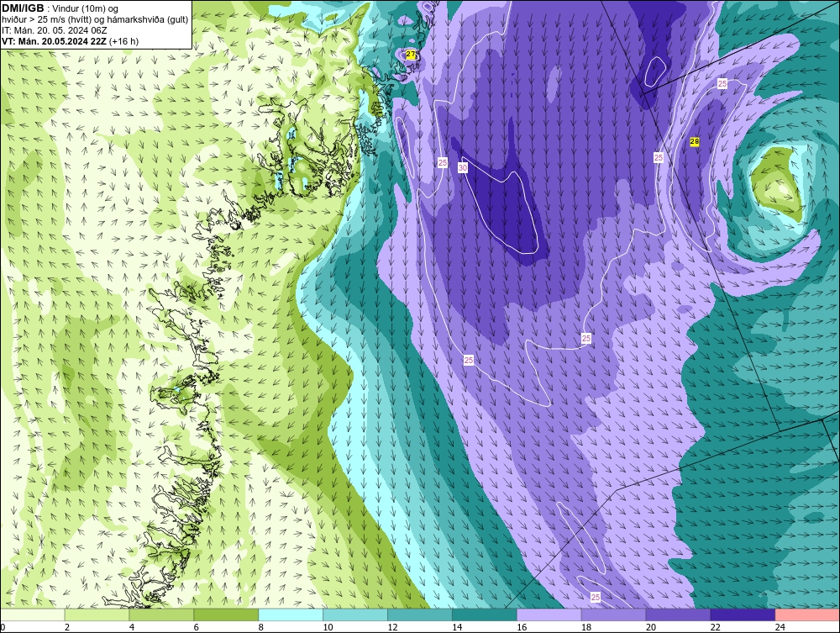Click the yellow 28 max gust marker
This screenshot has height=633, width=840.
tap(695, 141)
